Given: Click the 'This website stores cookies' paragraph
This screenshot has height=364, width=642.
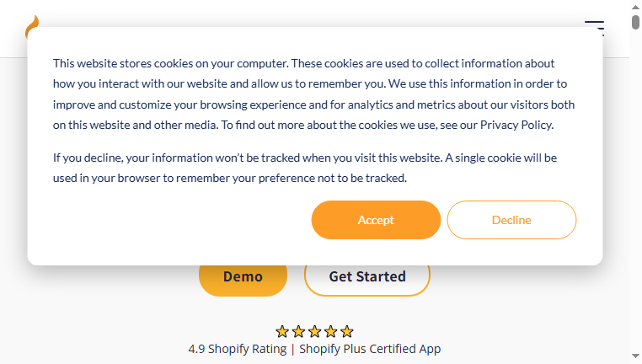Looking at the screenshot, I should tap(313, 94).
